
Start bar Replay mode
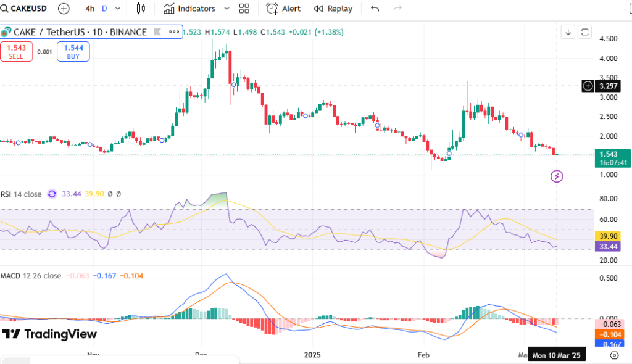(x=333, y=9)
